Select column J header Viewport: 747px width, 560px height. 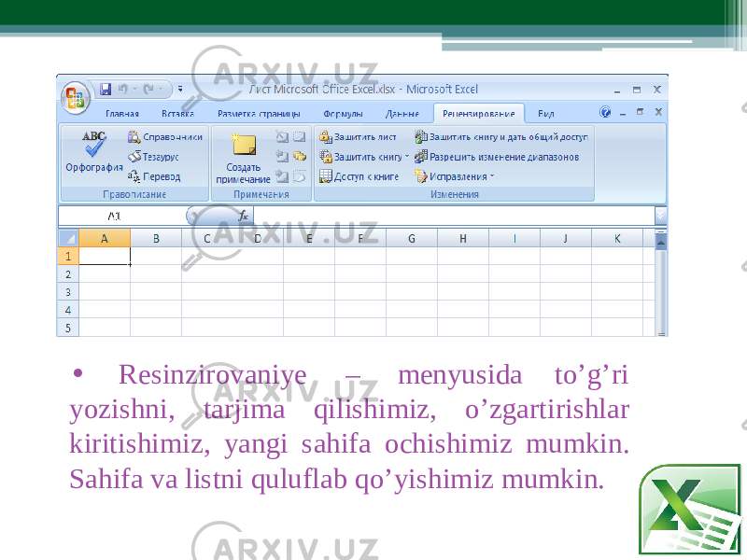pyautogui.click(x=566, y=238)
